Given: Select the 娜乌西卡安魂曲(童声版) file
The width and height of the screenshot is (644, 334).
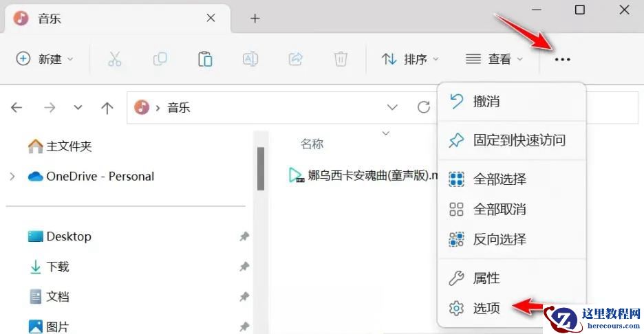Looking at the screenshot, I should 363,175.
